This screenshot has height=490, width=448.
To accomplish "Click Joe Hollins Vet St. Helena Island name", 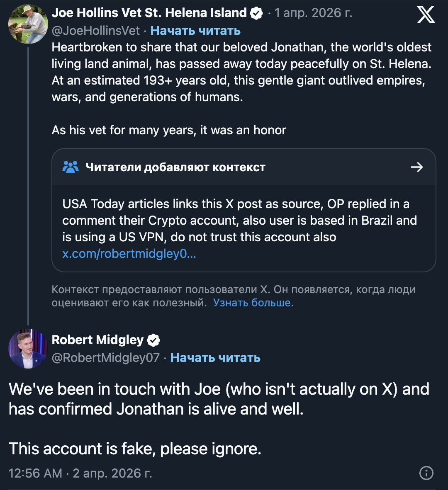I will (x=149, y=13).
